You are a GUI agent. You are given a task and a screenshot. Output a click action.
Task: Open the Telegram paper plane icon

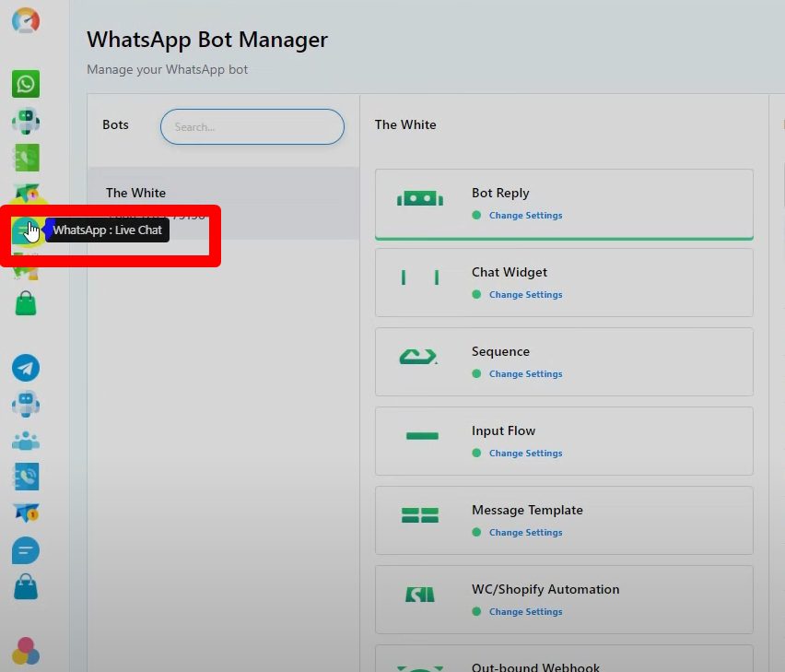[26, 368]
